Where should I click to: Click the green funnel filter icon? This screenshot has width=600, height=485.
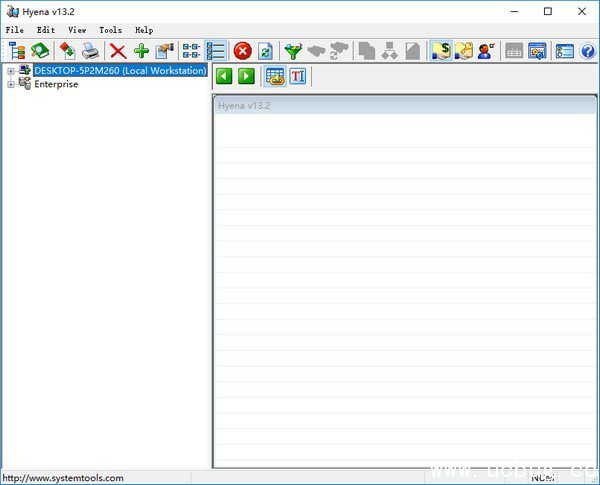(x=293, y=51)
